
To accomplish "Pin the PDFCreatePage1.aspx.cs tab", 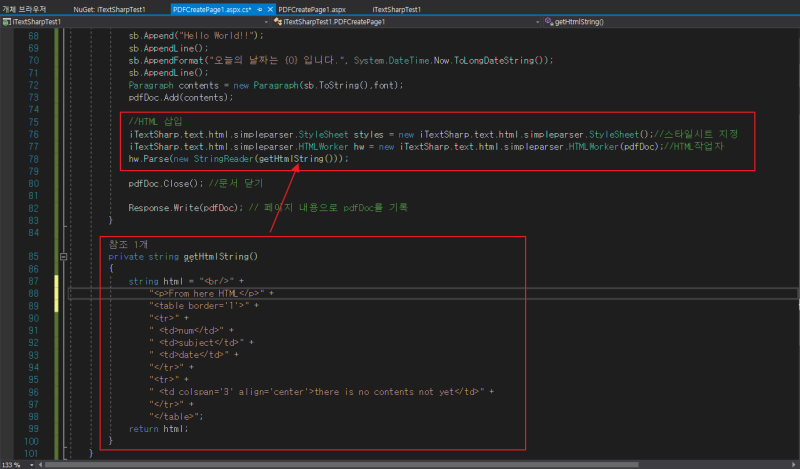I will (260, 8).
